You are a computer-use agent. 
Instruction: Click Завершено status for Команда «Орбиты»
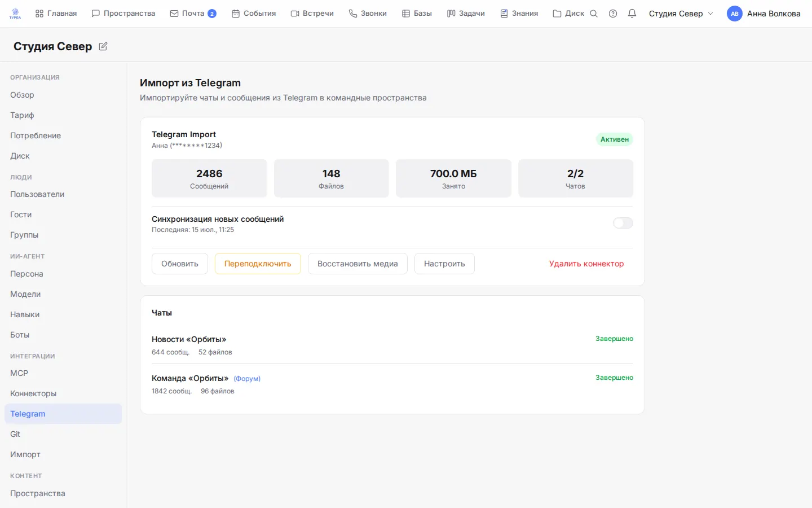pos(614,378)
